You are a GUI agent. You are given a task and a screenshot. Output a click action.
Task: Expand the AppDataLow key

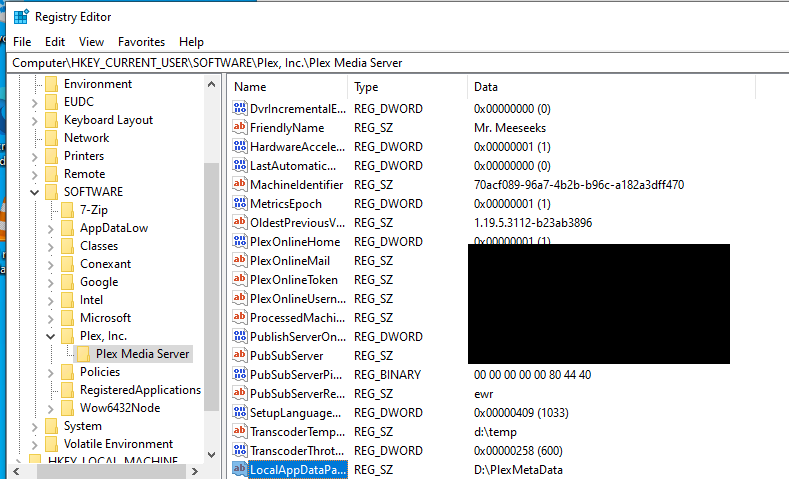(50, 228)
